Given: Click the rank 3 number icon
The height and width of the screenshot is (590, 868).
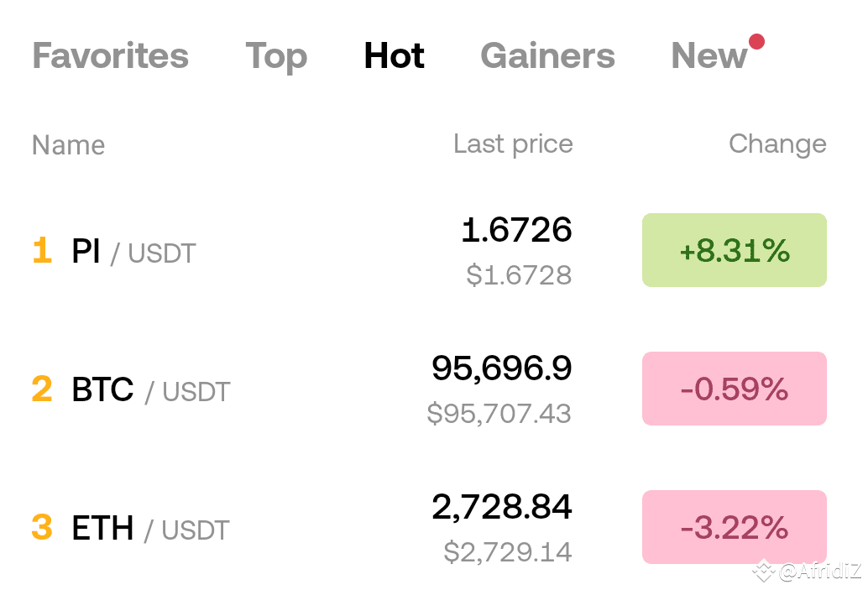Looking at the screenshot, I should point(42,527).
